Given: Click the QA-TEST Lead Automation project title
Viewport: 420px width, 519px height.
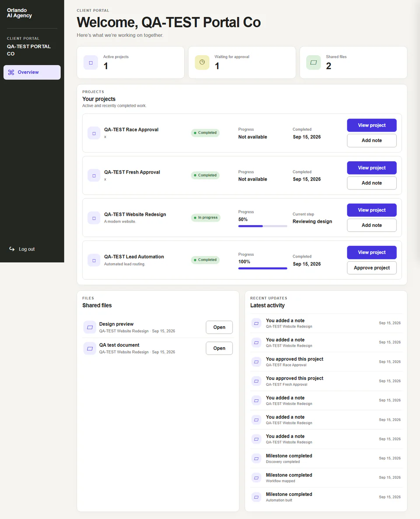Looking at the screenshot, I should pos(134,257).
